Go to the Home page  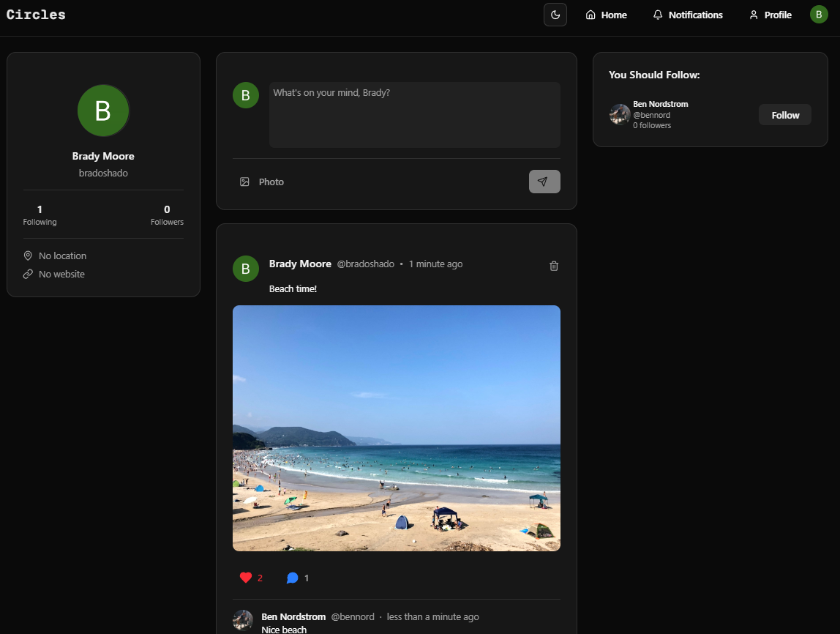tap(607, 15)
